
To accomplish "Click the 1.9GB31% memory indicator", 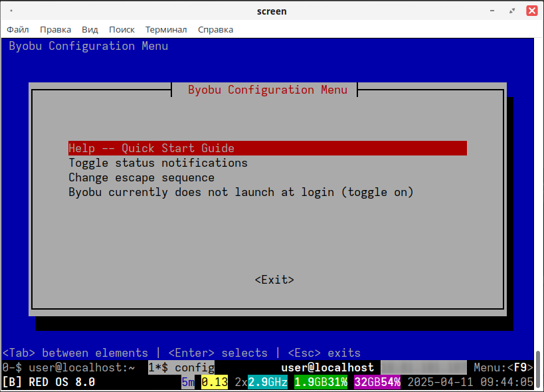I will point(321,382).
